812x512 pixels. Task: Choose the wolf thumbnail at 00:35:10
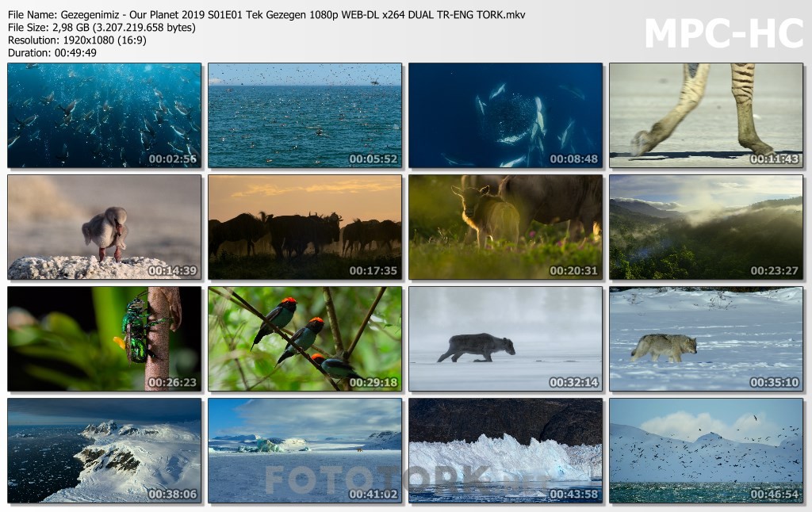pyautogui.click(x=706, y=338)
